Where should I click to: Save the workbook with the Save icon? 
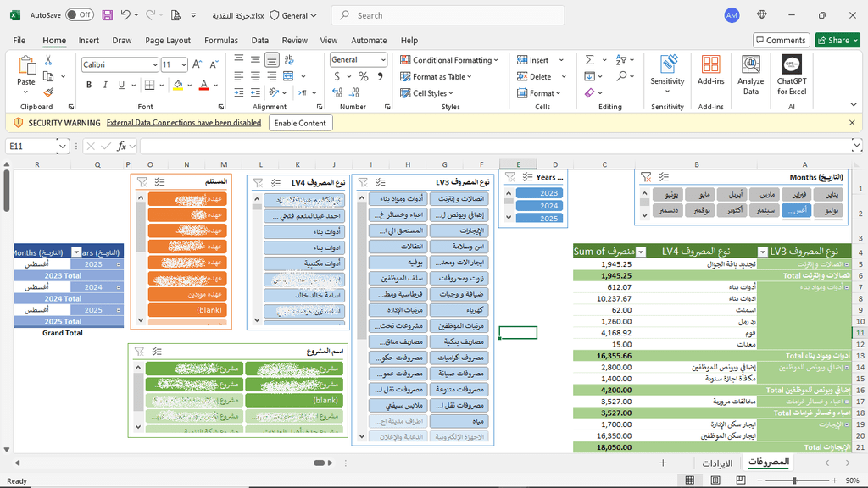tap(107, 15)
